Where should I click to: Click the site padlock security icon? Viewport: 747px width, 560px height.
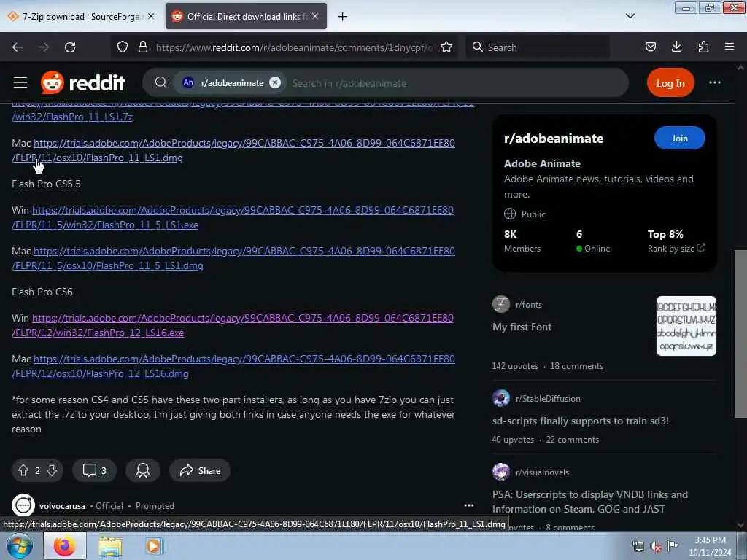142,47
